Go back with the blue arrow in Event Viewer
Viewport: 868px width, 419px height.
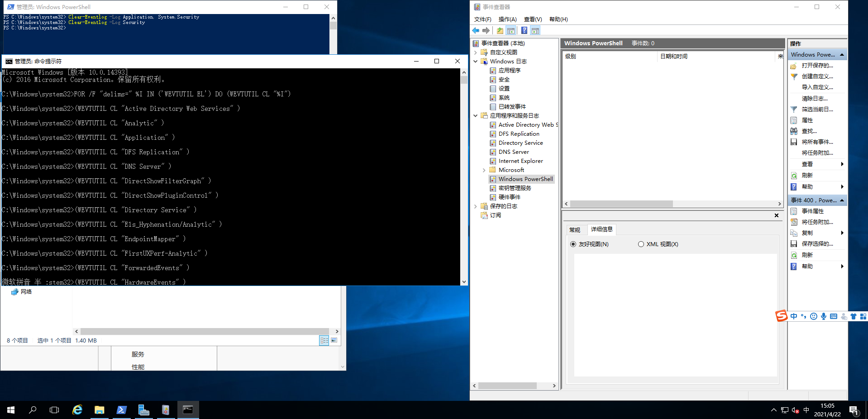coord(476,31)
